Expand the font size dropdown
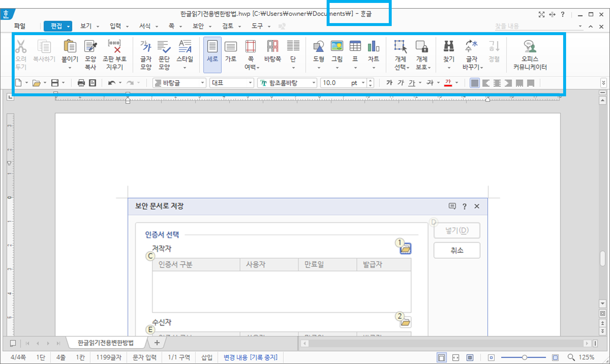Image resolution: width=610 pixels, height=364 pixels. click(363, 83)
